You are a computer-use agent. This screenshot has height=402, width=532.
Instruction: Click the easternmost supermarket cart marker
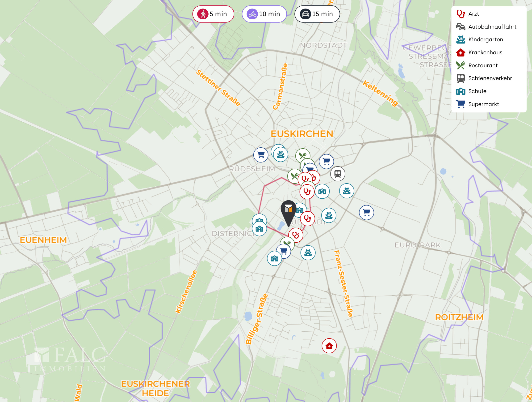click(366, 213)
